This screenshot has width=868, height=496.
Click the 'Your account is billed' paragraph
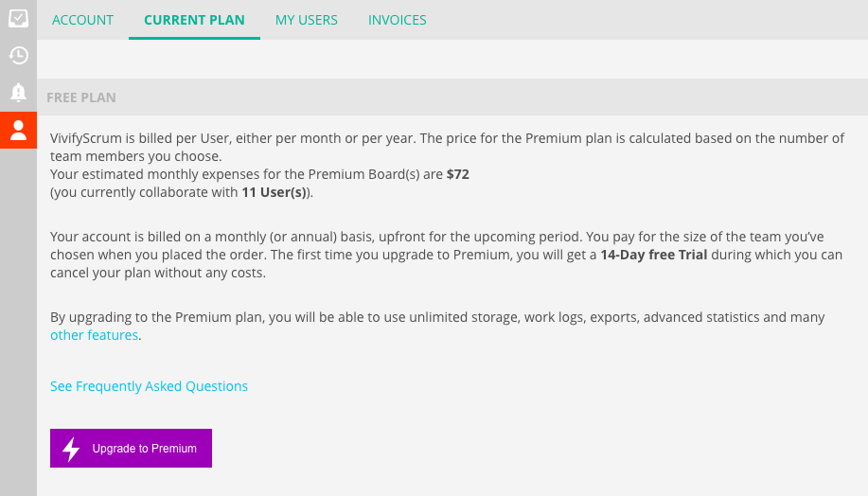(446, 255)
